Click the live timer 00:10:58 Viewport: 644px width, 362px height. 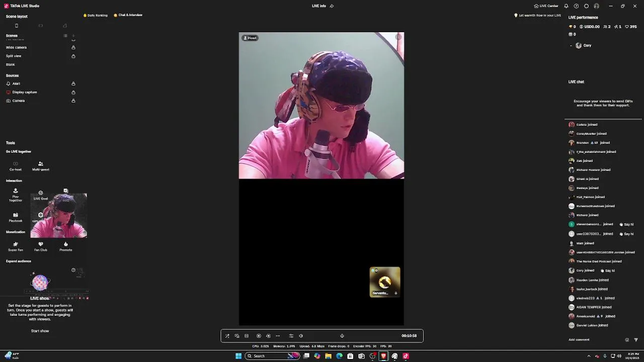tap(409, 336)
